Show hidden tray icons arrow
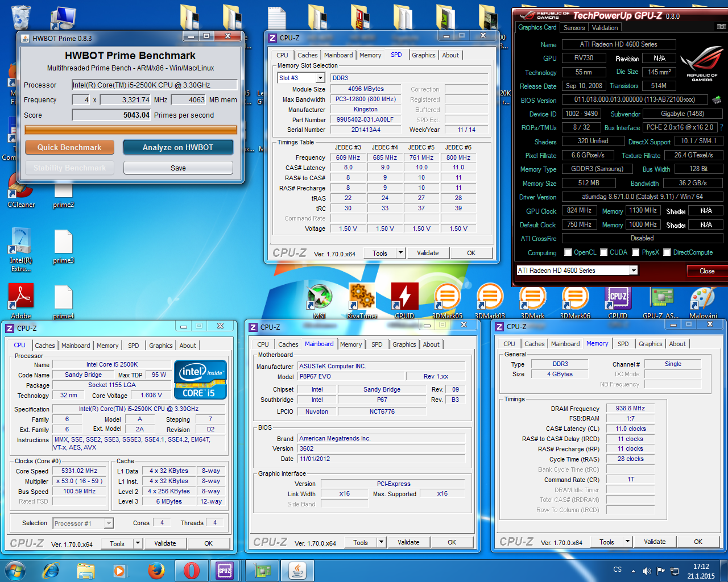The width and height of the screenshot is (728, 582). click(633, 571)
